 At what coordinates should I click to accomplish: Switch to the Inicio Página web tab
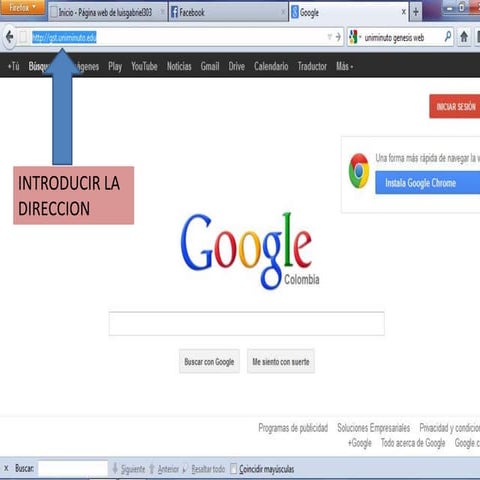click(x=108, y=12)
